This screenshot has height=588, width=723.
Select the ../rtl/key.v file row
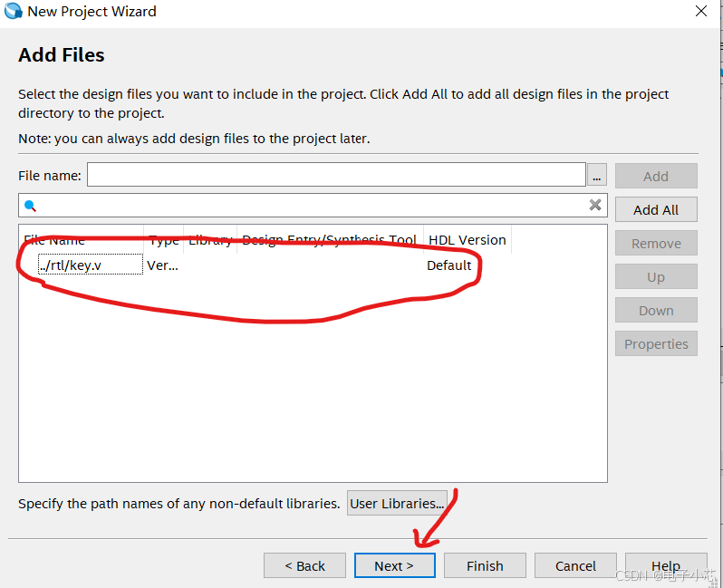[90, 265]
